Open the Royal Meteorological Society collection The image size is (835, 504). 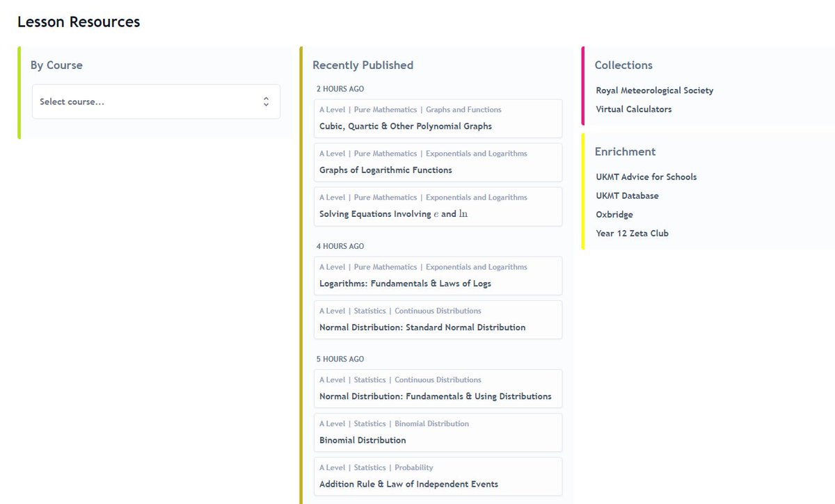[654, 90]
